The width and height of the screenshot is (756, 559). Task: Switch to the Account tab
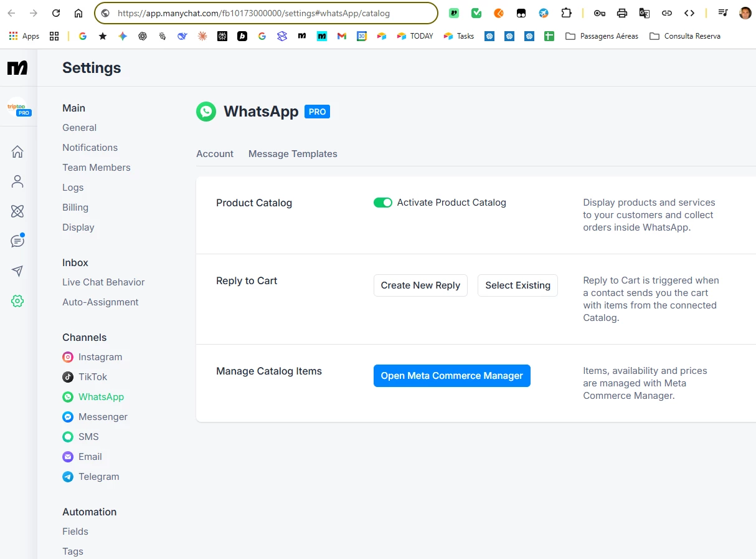click(215, 154)
